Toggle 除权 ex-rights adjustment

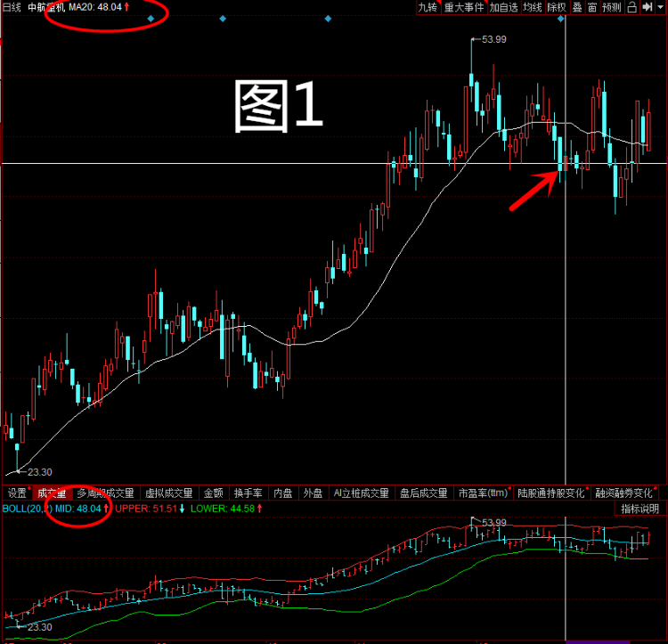pyautogui.click(x=557, y=7)
